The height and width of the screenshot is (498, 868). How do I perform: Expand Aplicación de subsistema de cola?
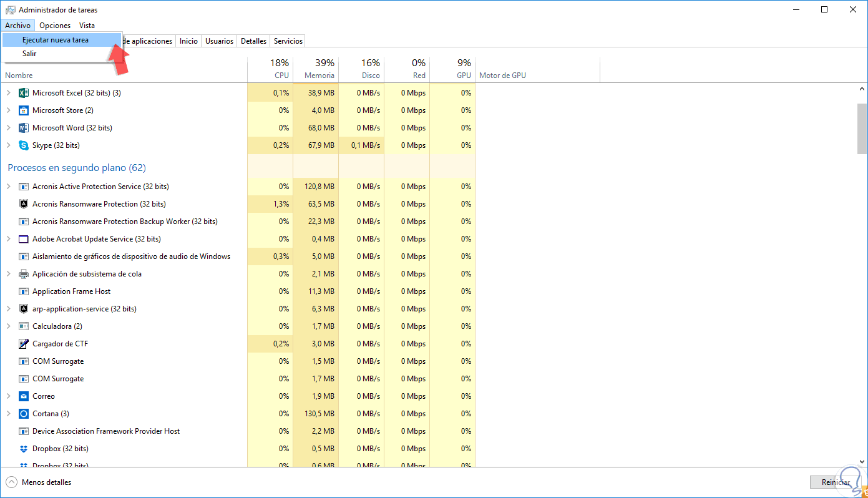9,274
